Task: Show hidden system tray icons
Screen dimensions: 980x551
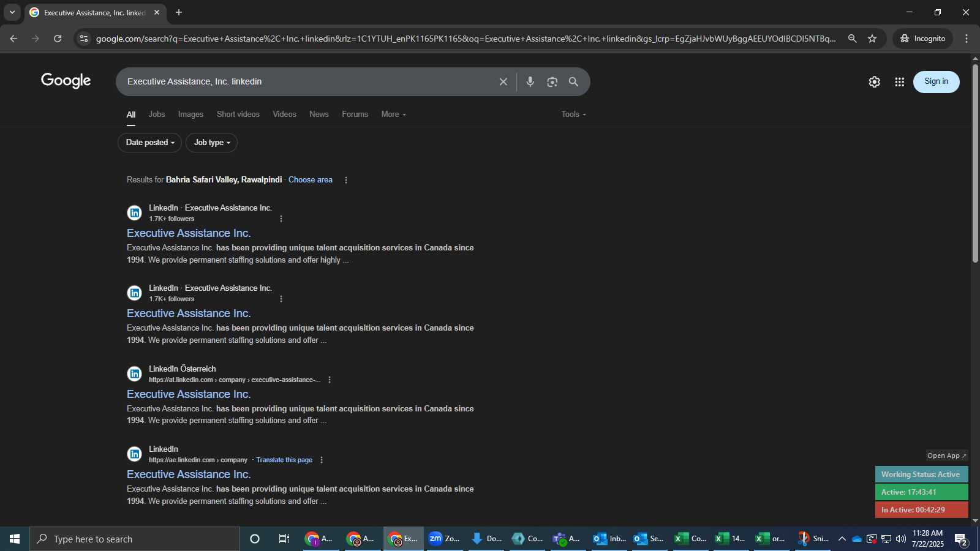Action: tap(842, 539)
